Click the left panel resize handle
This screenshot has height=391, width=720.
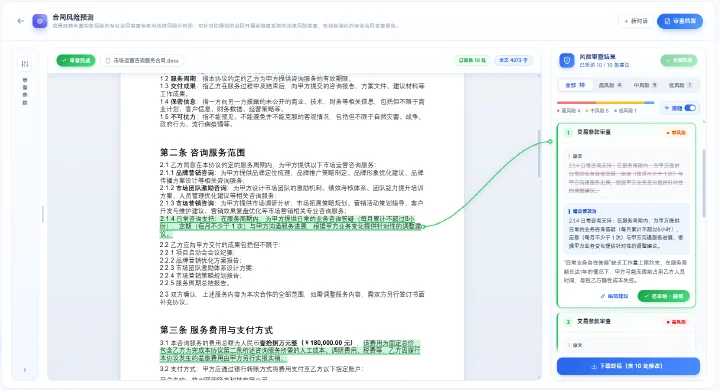[43, 214]
